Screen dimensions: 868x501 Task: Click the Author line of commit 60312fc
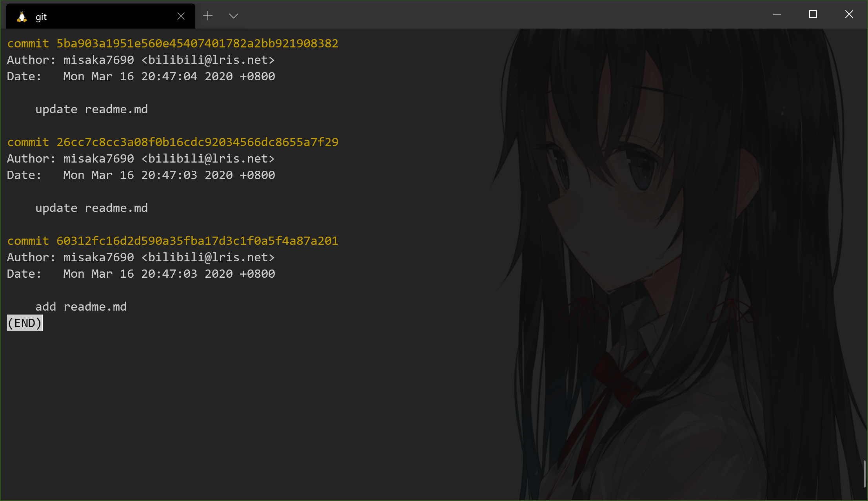141,257
